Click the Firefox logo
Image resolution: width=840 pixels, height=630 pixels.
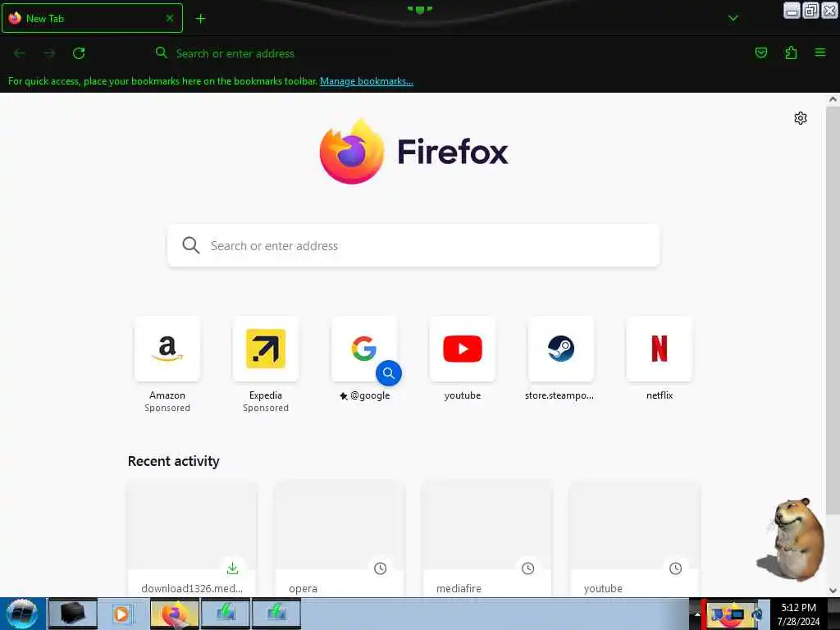[x=413, y=152]
